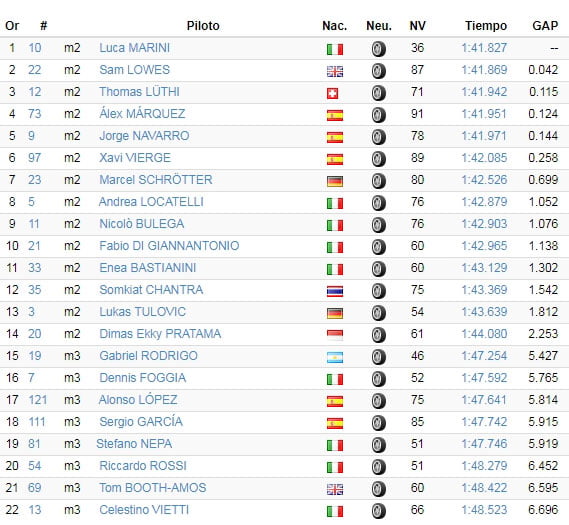The height and width of the screenshot is (525, 569).
Task: Open Sergio GARCÍA's rider link
Action: coord(141,422)
